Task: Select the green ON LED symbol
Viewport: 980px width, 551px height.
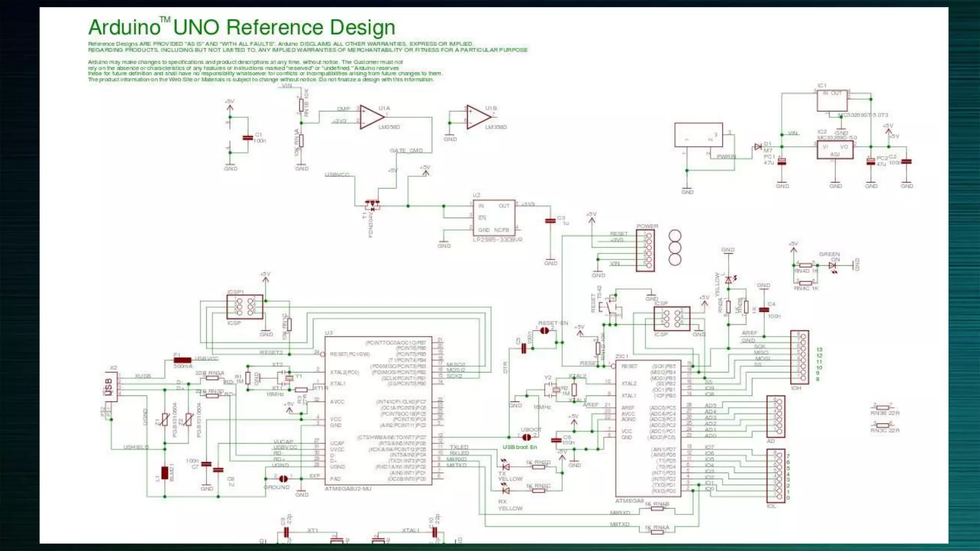Action: pos(833,265)
